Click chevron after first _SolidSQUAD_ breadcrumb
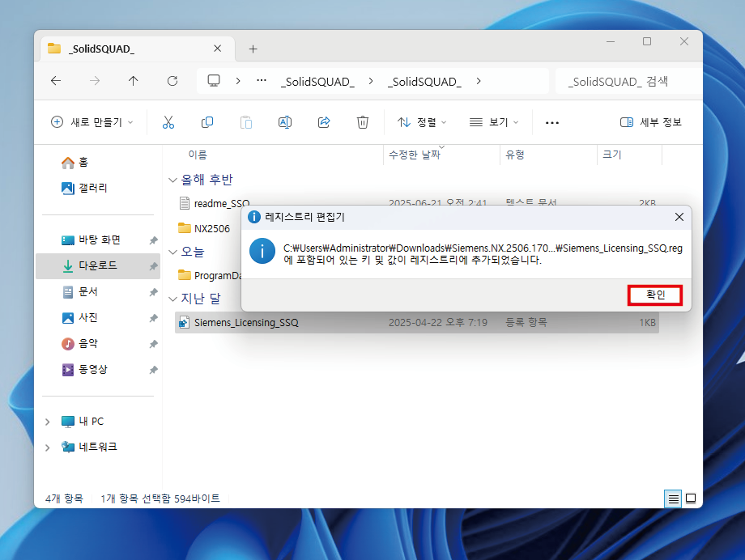Viewport: 745px width, 560px height. point(371,81)
